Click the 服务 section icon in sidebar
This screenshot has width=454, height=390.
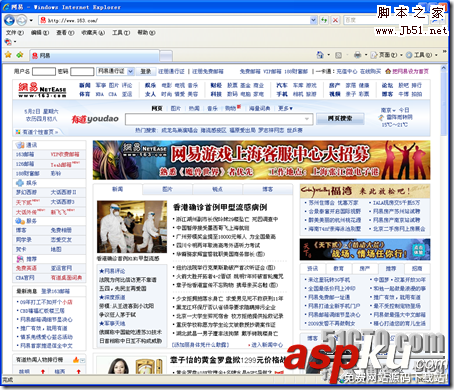20,221
